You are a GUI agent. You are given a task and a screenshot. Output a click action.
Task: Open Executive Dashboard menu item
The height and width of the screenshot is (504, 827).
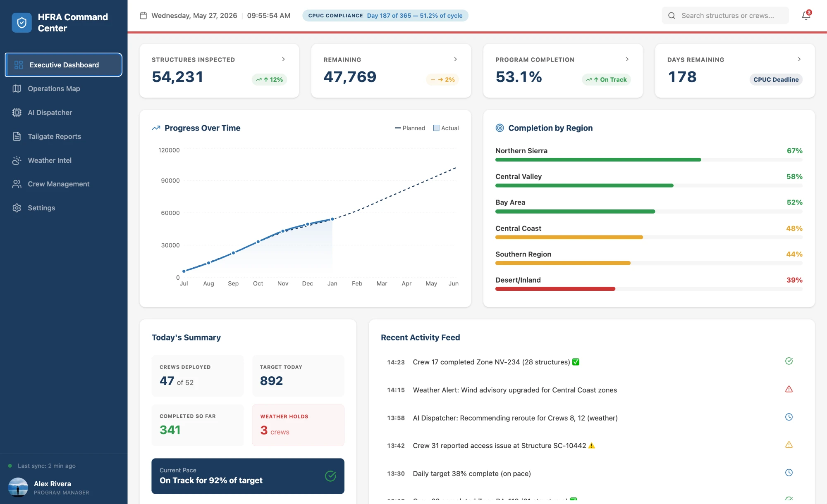64,65
